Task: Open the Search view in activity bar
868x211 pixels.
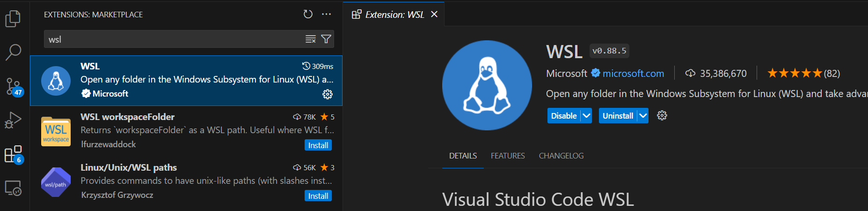Action: coord(13,52)
